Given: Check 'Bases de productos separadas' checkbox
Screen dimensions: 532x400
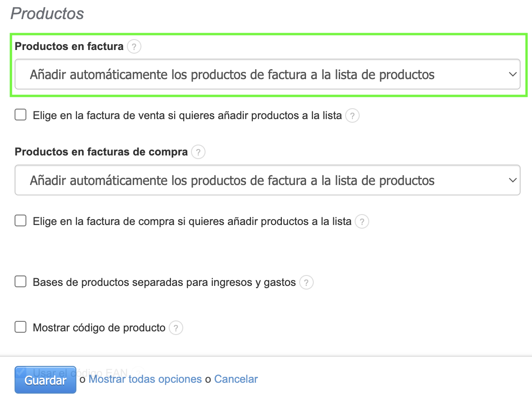Looking at the screenshot, I should pos(20,282).
